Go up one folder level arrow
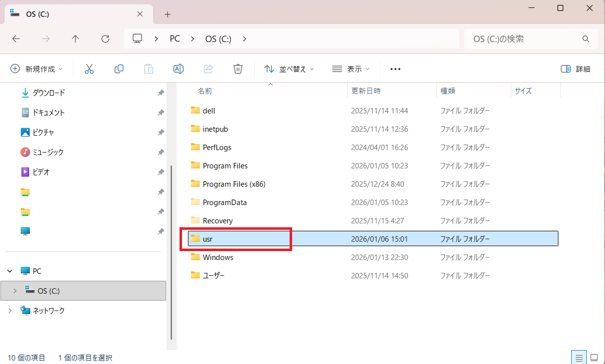605x364 pixels. (x=75, y=39)
